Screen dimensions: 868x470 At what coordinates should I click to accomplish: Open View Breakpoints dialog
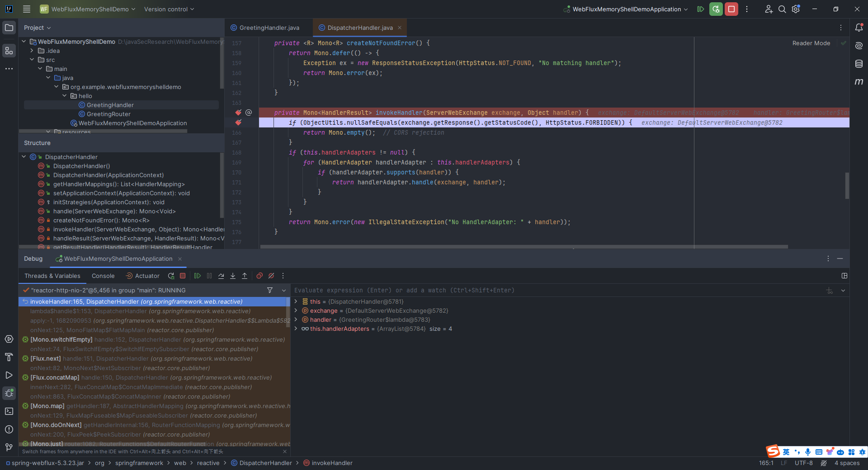[x=259, y=276]
